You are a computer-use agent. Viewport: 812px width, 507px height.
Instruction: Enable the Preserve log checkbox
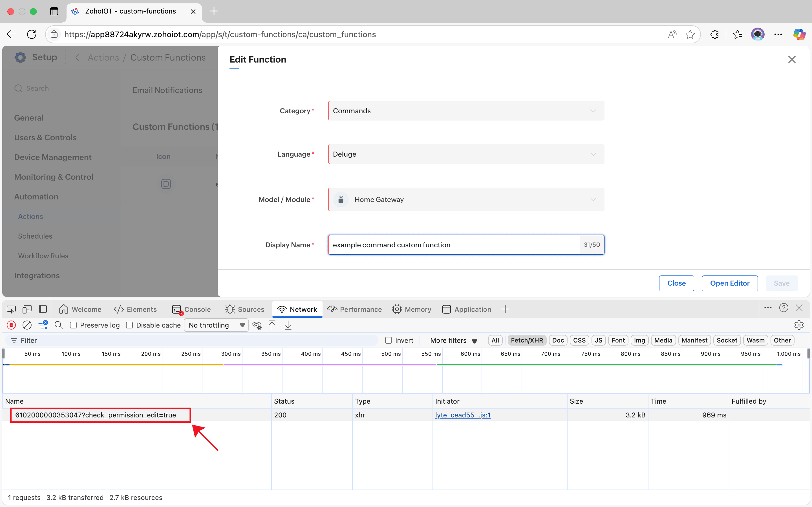(74, 325)
